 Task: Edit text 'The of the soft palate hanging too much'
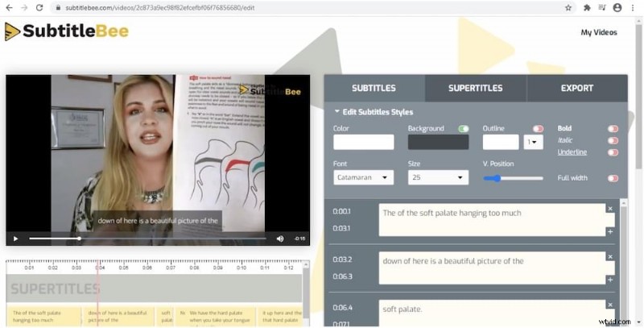pyautogui.click(x=492, y=220)
